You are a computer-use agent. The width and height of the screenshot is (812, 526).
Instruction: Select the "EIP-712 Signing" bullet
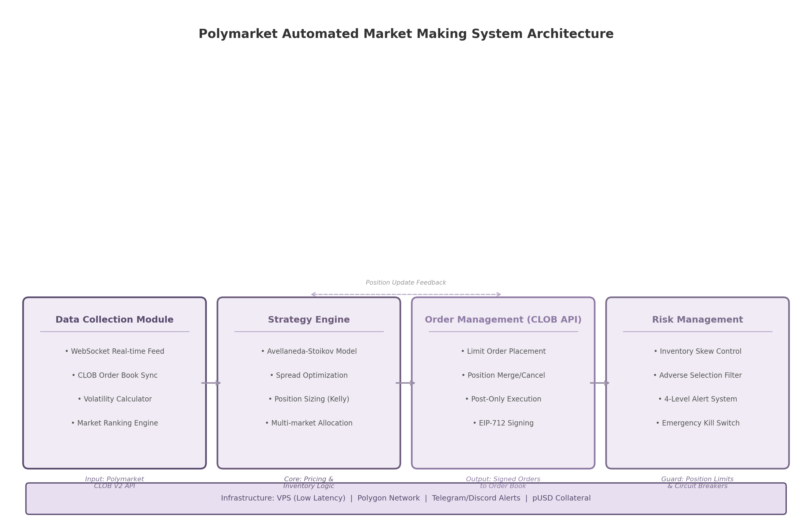pyautogui.click(x=503, y=423)
